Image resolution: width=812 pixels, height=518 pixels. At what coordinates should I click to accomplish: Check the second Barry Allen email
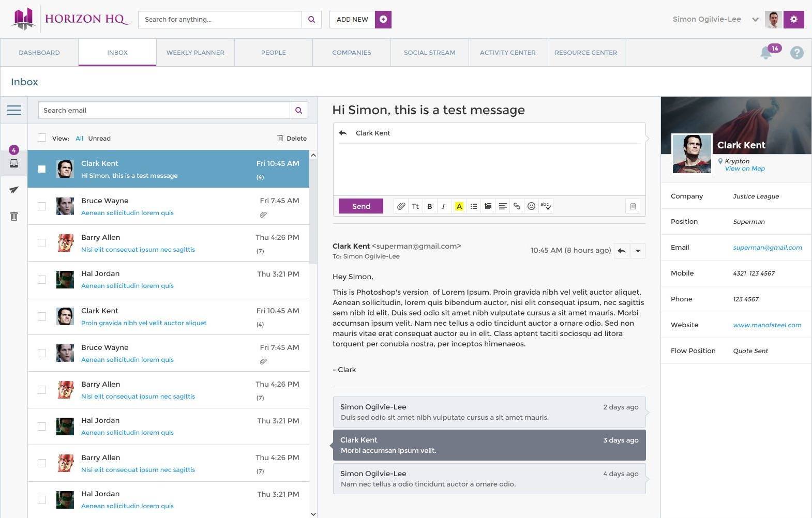coord(42,390)
